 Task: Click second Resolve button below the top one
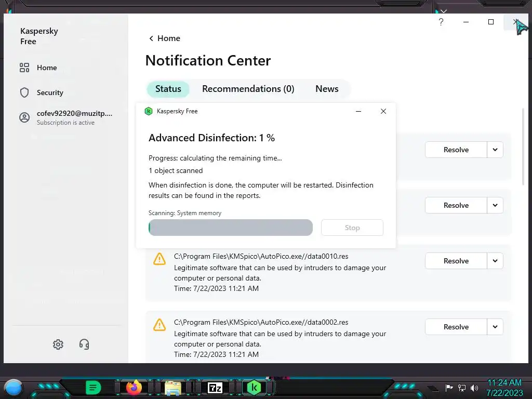(x=456, y=205)
